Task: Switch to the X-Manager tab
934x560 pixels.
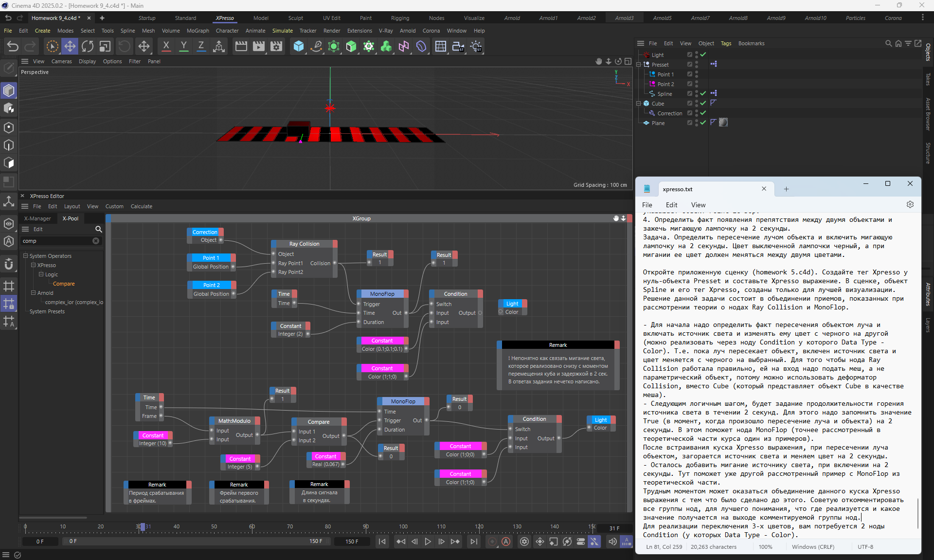Action: (x=37, y=218)
